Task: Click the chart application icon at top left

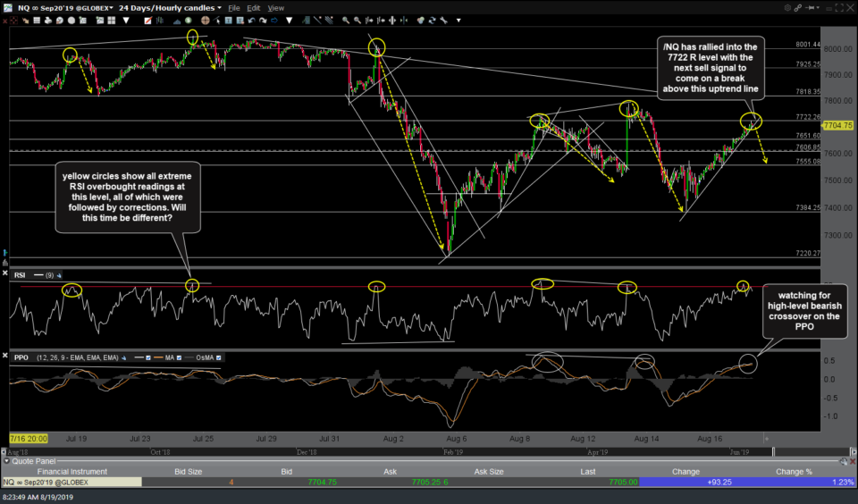Action: 8,8
